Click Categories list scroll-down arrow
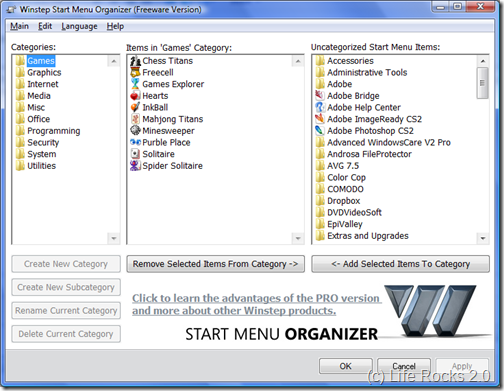The height and width of the screenshot is (391, 504). (x=114, y=238)
